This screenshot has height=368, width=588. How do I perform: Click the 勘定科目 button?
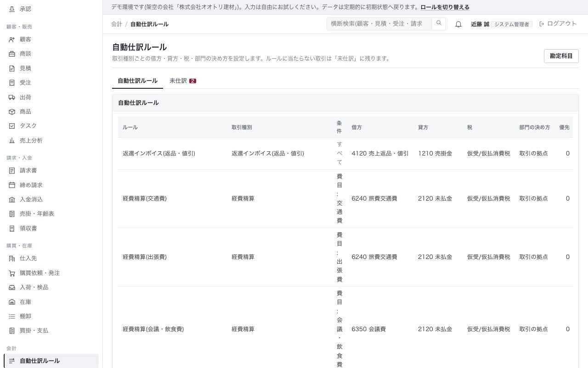(x=561, y=56)
